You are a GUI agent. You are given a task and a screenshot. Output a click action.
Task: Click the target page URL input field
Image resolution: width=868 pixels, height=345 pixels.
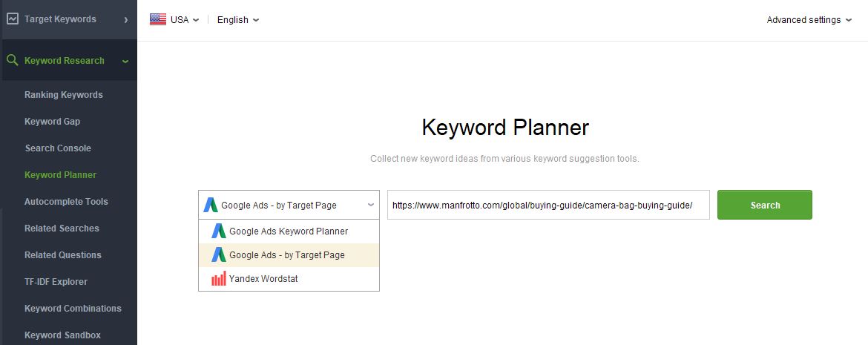click(x=548, y=205)
